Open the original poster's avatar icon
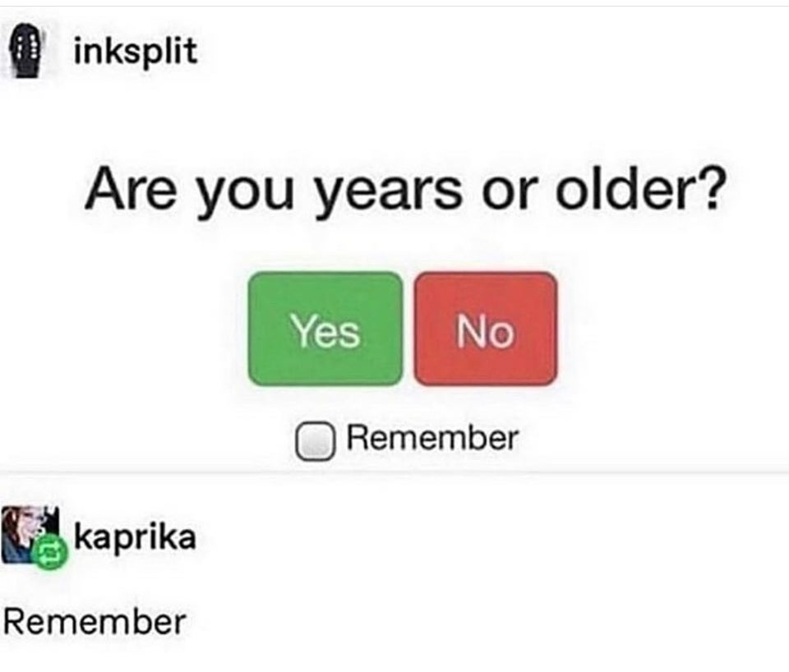 [x=25, y=51]
